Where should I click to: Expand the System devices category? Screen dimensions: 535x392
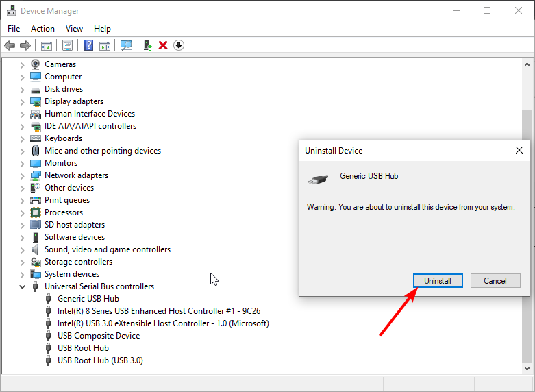click(x=22, y=275)
